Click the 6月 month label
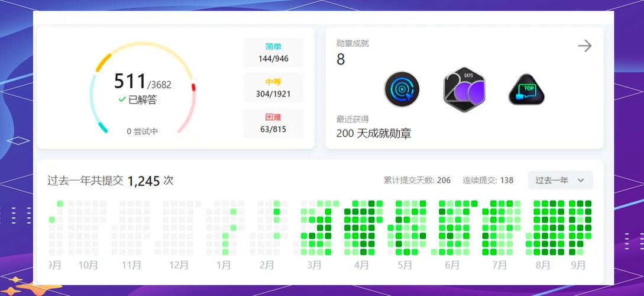 click(452, 265)
